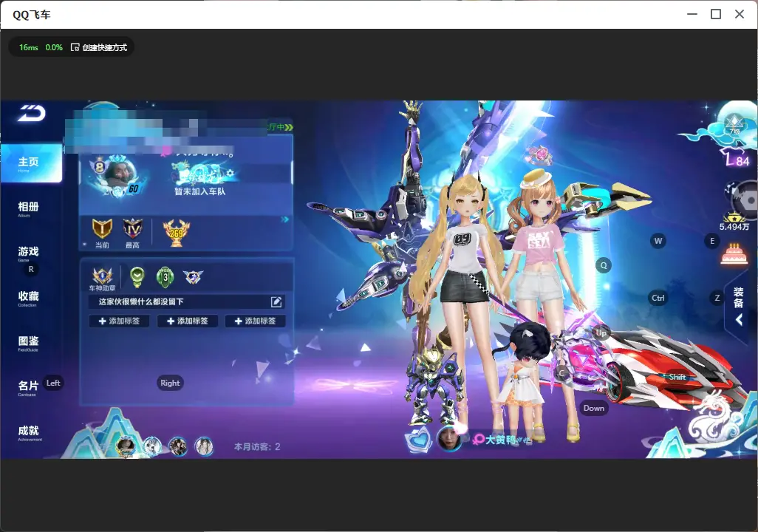Click the Z key overlay button
Image resolution: width=758 pixels, height=532 pixels.
click(717, 298)
